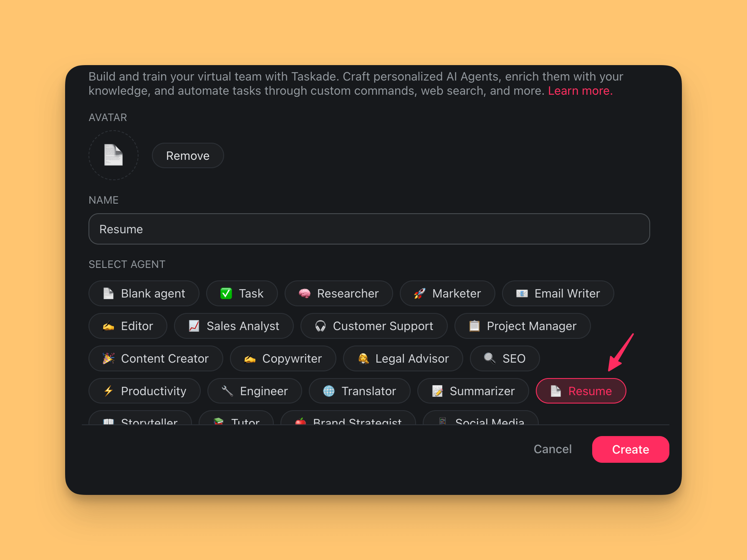Screen dimensions: 747x560
Task: Open the Learn more link
Action: [x=580, y=91]
